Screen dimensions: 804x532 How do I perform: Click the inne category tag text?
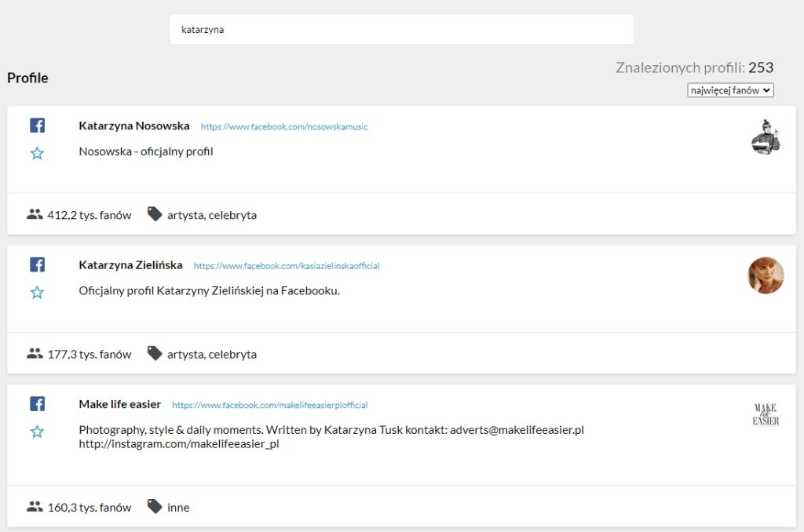178,508
